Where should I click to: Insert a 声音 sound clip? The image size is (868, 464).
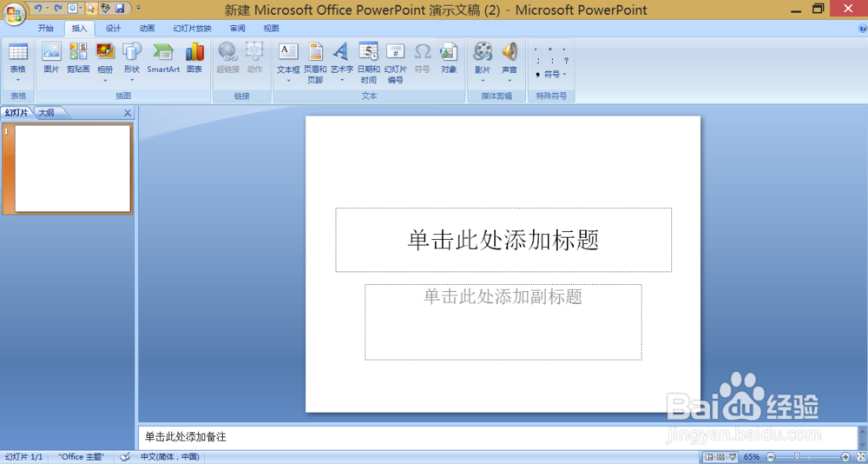pos(510,58)
